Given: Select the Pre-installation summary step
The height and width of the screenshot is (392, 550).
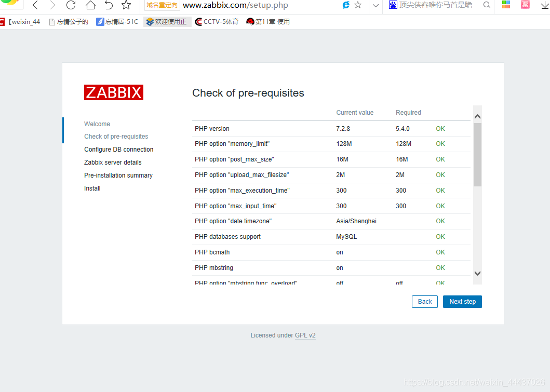Looking at the screenshot, I should point(118,175).
